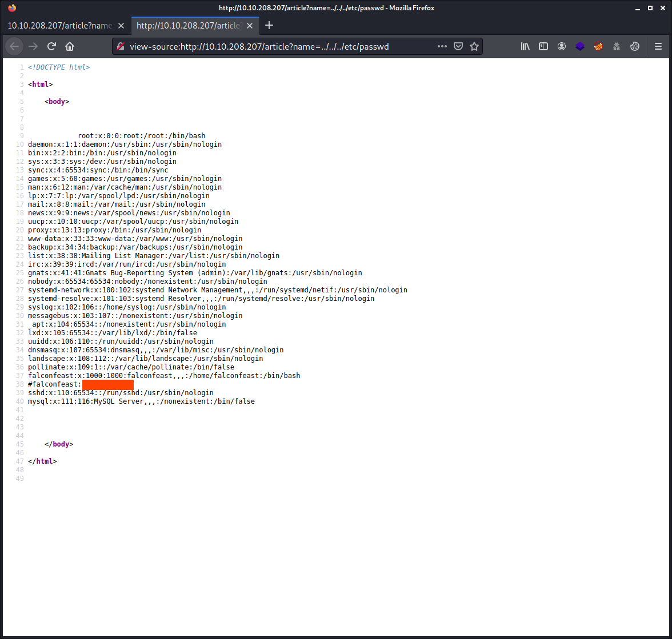Click the forward navigation arrow
Screen dimensions: 672x639
33,46
